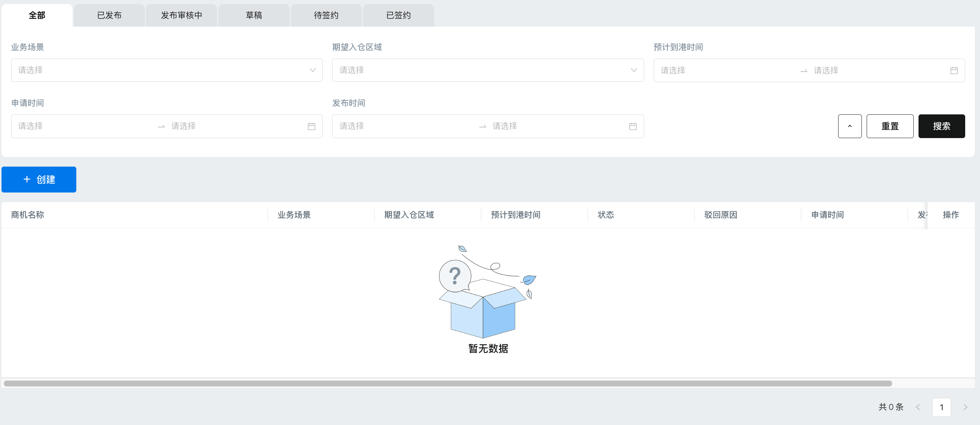Switch to the 已发布 tab

(109, 15)
